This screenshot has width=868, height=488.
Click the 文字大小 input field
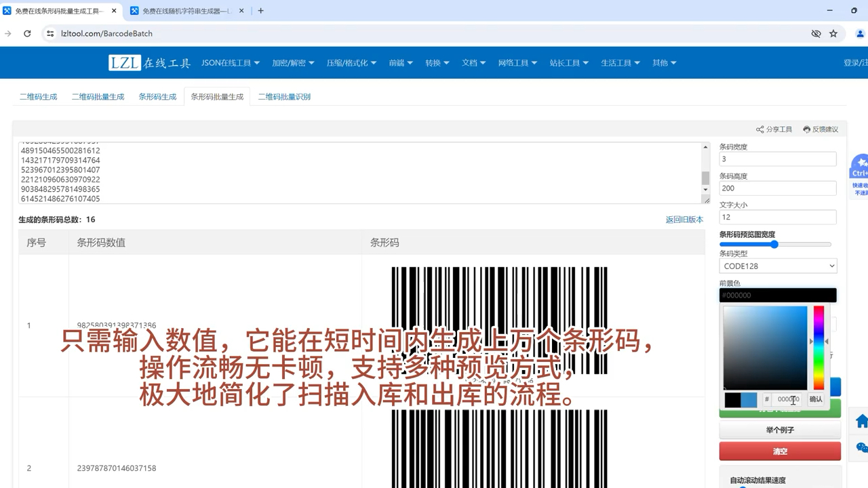pos(778,217)
